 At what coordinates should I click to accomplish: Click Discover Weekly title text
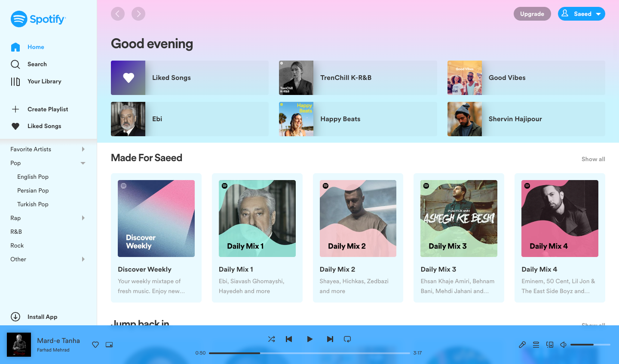pyautogui.click(x=144, y=269)
